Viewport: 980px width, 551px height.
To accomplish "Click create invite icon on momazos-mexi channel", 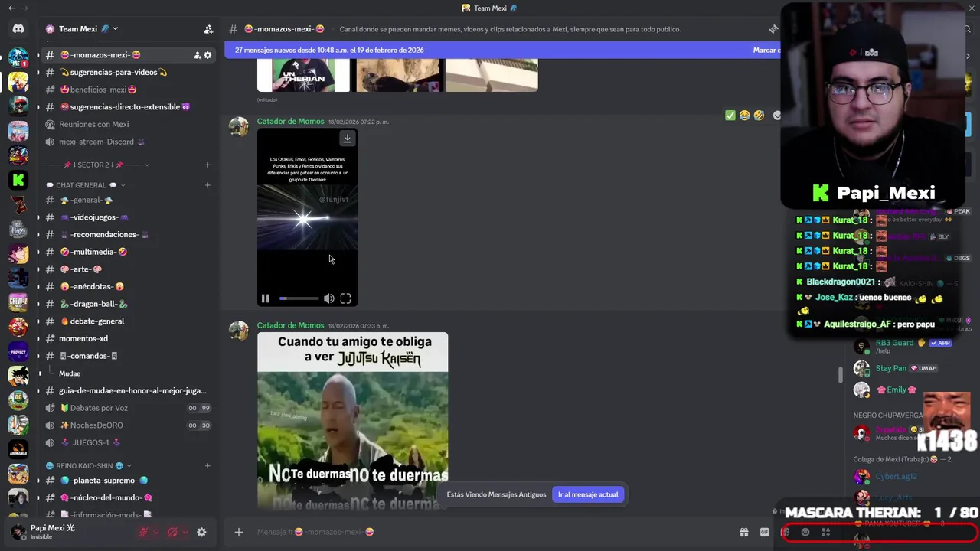I will click(197, 55).
